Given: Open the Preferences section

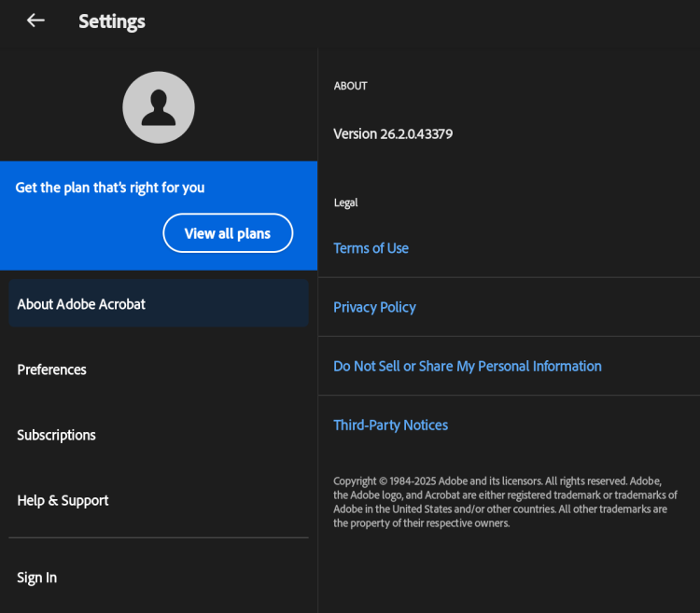Looking at the screenshot, I should pyautogui.click(x=159, y=369).
